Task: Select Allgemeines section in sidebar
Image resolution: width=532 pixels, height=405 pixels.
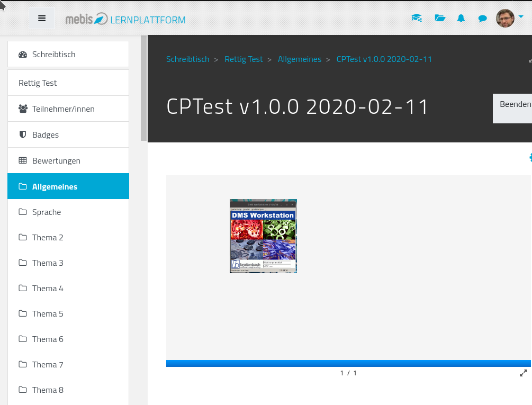Action: (68, 186)
